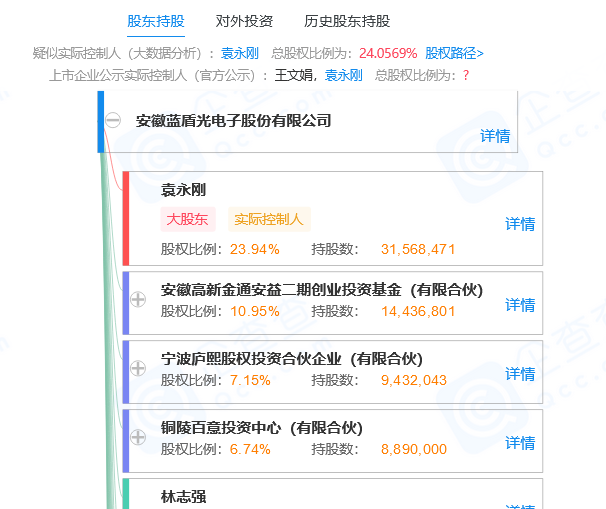Open 详情 for 铜陵百意投资中心
The width and height of the screenshot is (606, 509).
click(520, 443)
